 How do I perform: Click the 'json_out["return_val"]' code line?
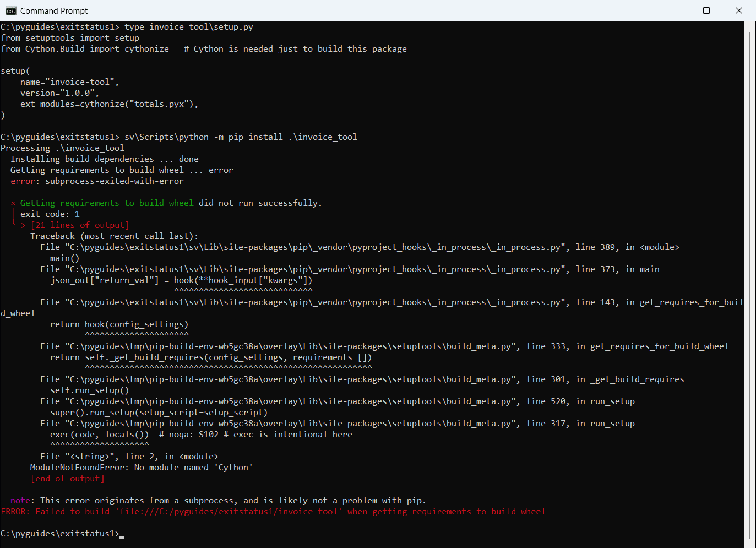pos(181,280)
